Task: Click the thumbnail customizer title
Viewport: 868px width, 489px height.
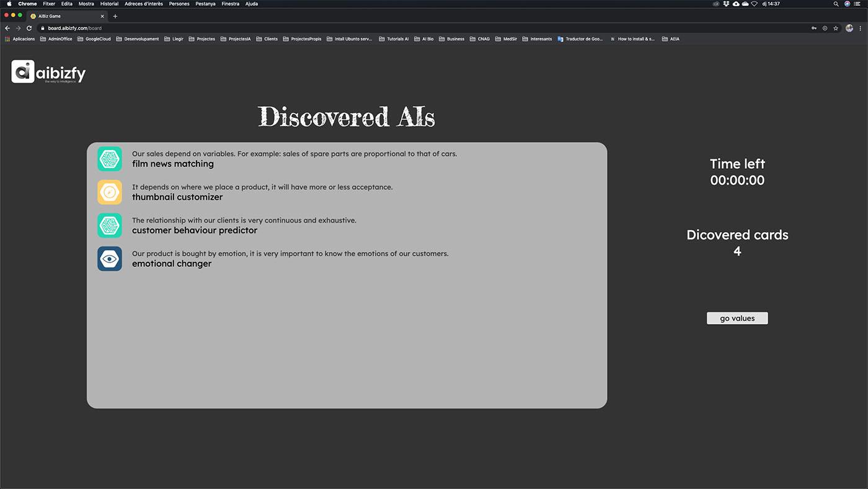Action: coord(177,197)
